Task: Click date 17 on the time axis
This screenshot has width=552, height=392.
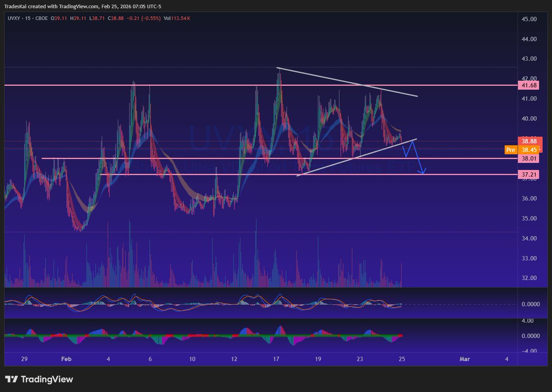Action: 276,359
